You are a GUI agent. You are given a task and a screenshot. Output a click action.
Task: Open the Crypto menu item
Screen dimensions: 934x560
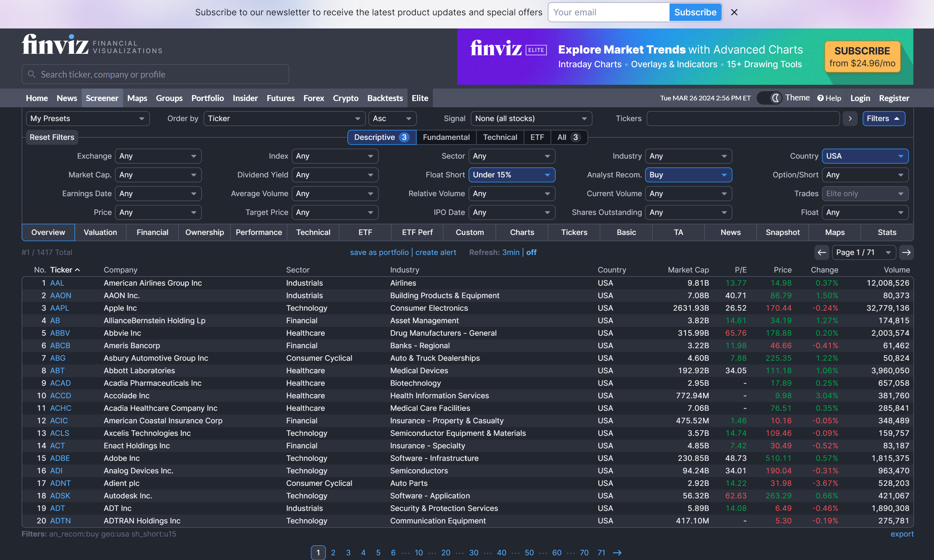tap(346, 98)
